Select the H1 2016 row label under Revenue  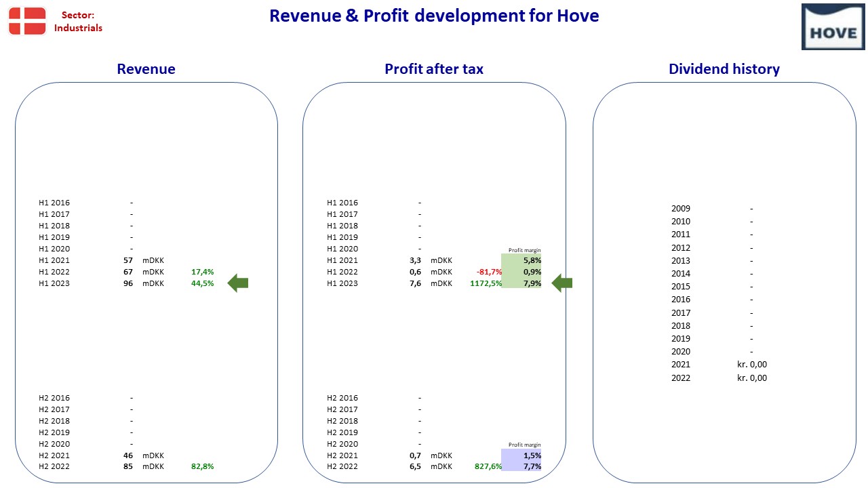pos(54,203)
